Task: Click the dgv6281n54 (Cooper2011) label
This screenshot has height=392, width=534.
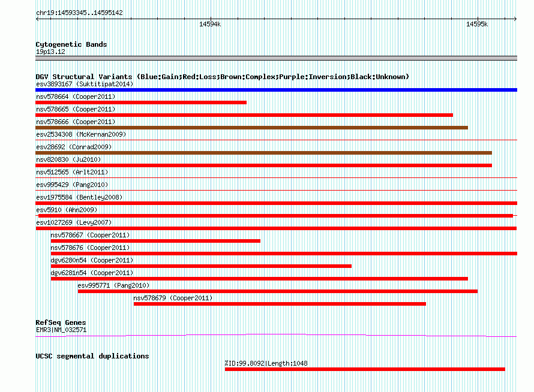Action: 92,273
